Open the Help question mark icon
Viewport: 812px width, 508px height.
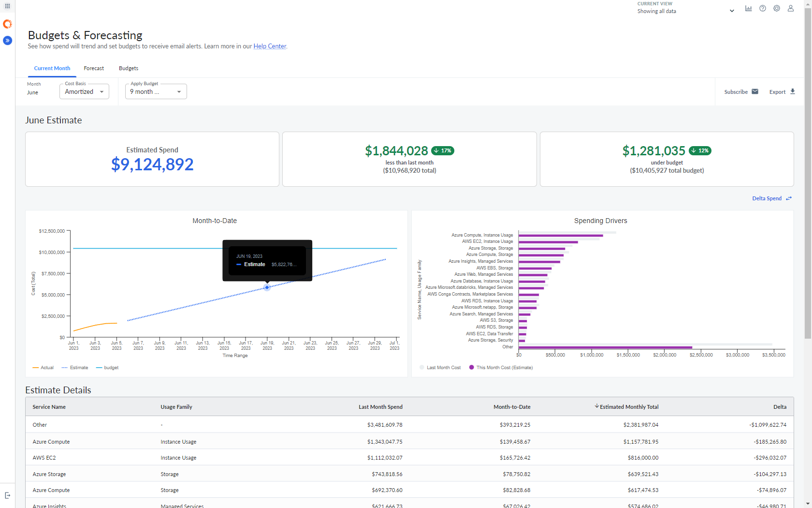pos(762,8)
